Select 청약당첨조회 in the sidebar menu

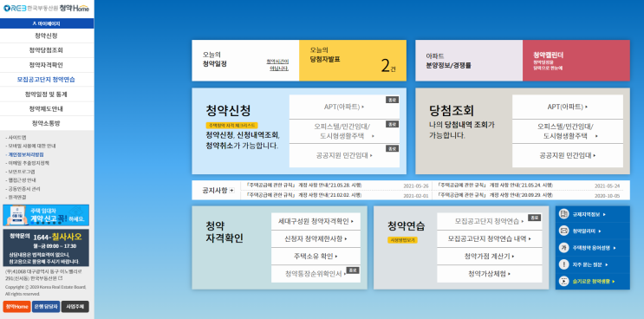(x=47, y=50)
